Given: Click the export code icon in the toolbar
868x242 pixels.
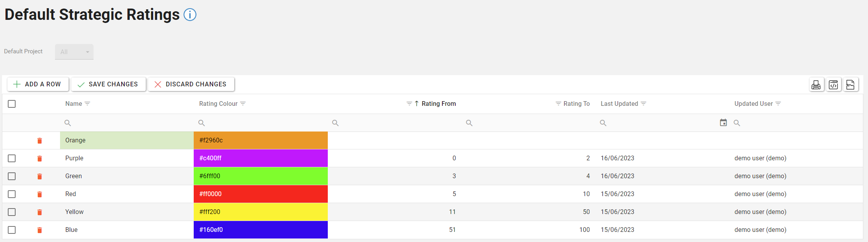Looking at the screenshot, I should pyautogui.click(x=833, y=85).
